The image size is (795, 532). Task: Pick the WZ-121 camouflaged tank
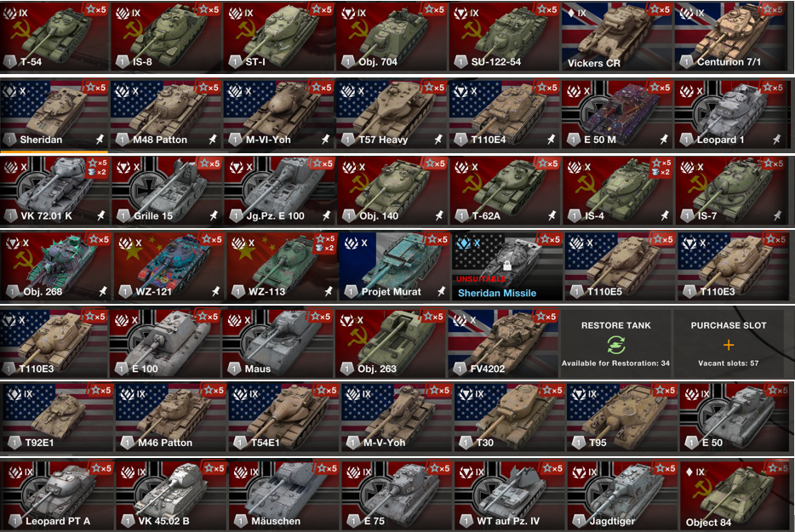tap(169, 266)
